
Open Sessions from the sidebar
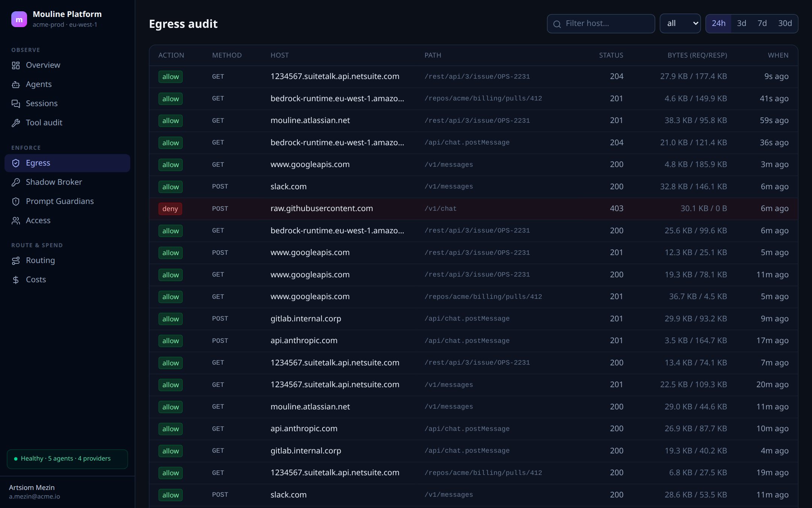pos(67,103)
